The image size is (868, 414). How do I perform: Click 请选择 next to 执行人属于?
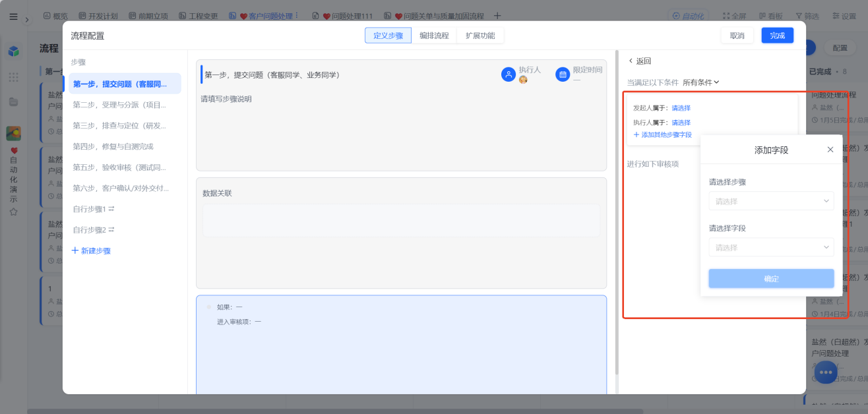[x=681, y=123]
